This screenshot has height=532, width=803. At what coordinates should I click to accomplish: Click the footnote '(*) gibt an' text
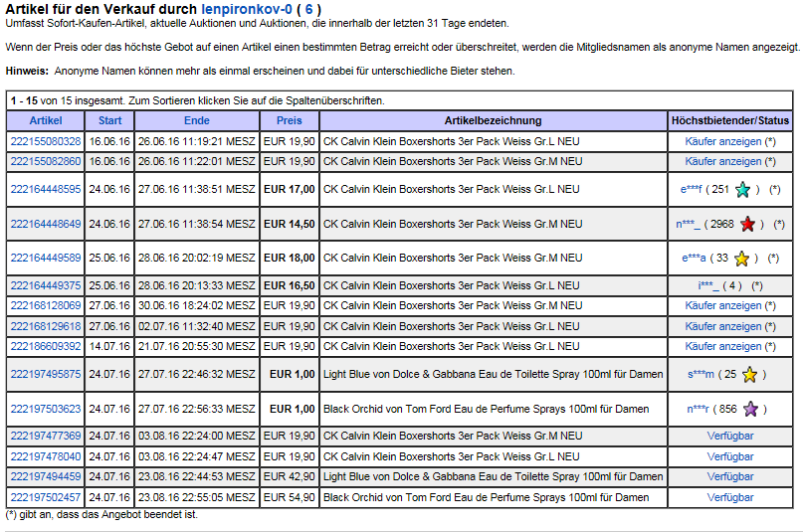(101, 514)
